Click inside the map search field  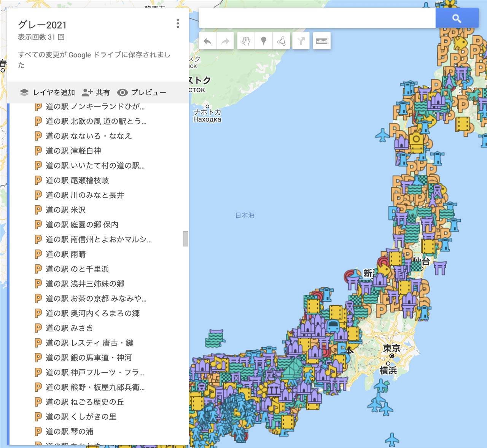point(317,18)
